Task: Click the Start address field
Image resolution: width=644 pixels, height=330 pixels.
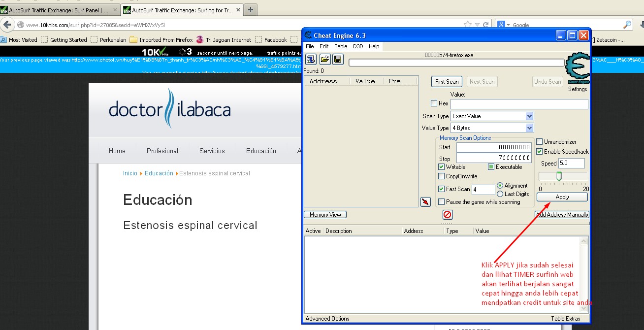Action: [494, 147]
